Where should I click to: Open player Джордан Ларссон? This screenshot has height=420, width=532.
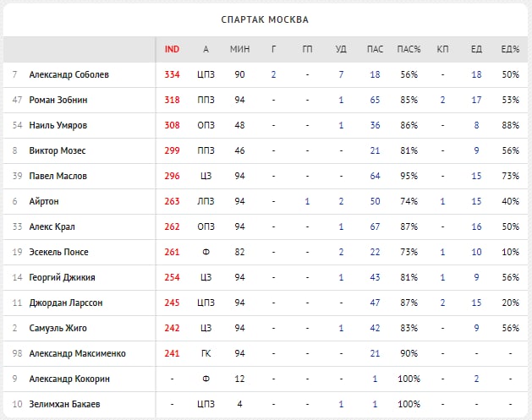point(66,303)
